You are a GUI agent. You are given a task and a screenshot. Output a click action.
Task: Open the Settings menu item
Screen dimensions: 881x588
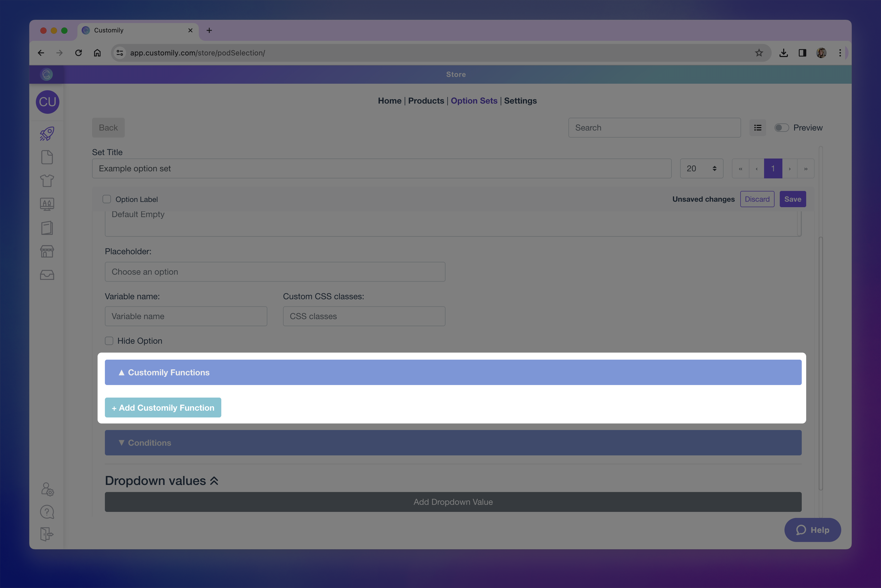[520, 101]
